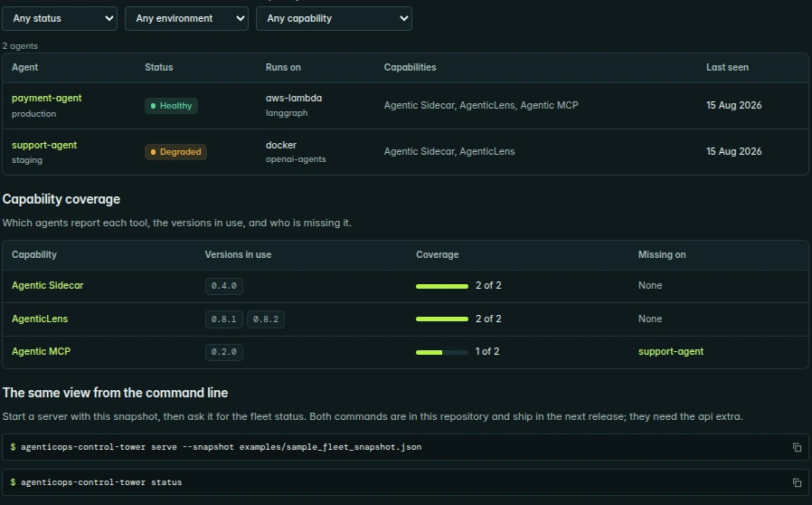This screenshot has height=505, width=812.
Task: Open support-agent link in Missing on column
Action: (x=671, y=351)
